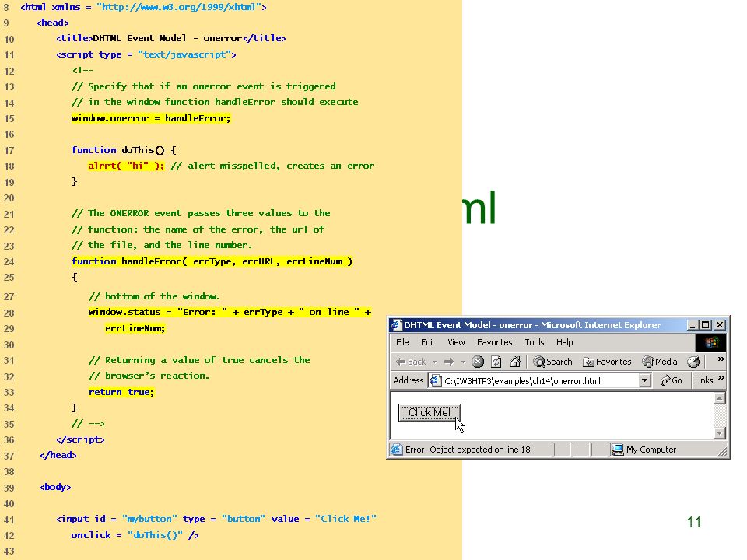Click the scrollbar down arrow in IE
This screenshot has height=560, width=747.
pos(719,433)
